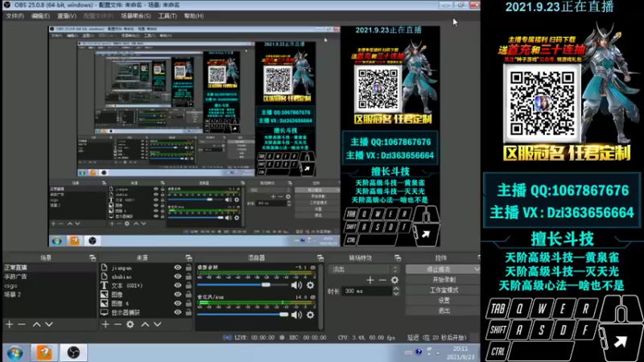Toggle visibility eye for jianpan source
Screen dimensions: 644x362
point(178,267)
